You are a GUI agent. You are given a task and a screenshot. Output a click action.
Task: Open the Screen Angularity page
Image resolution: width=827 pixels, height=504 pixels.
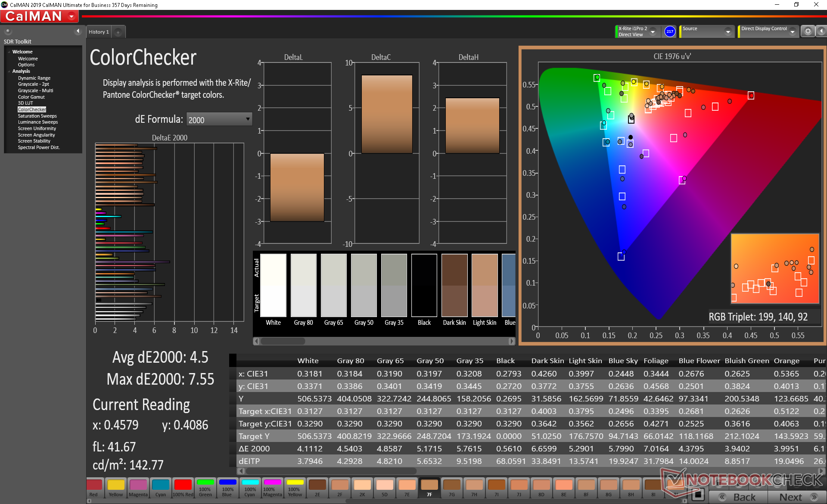[x=36, y=135]
